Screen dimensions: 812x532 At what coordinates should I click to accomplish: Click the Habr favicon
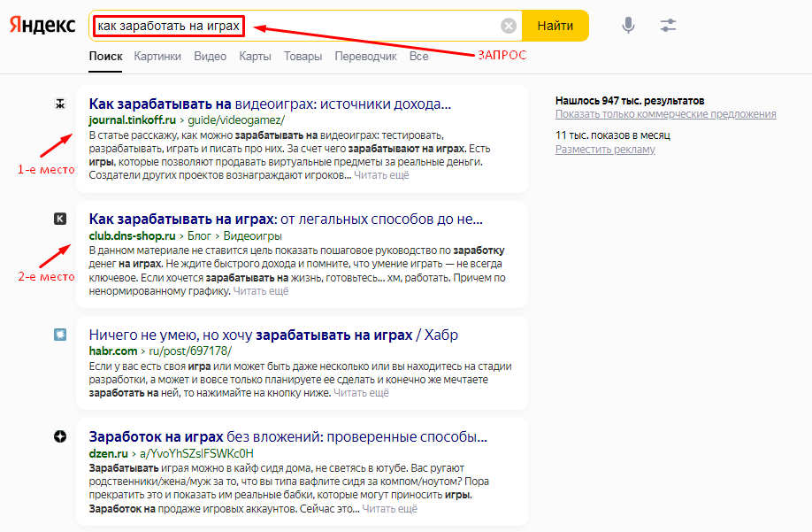click(60, 335)
